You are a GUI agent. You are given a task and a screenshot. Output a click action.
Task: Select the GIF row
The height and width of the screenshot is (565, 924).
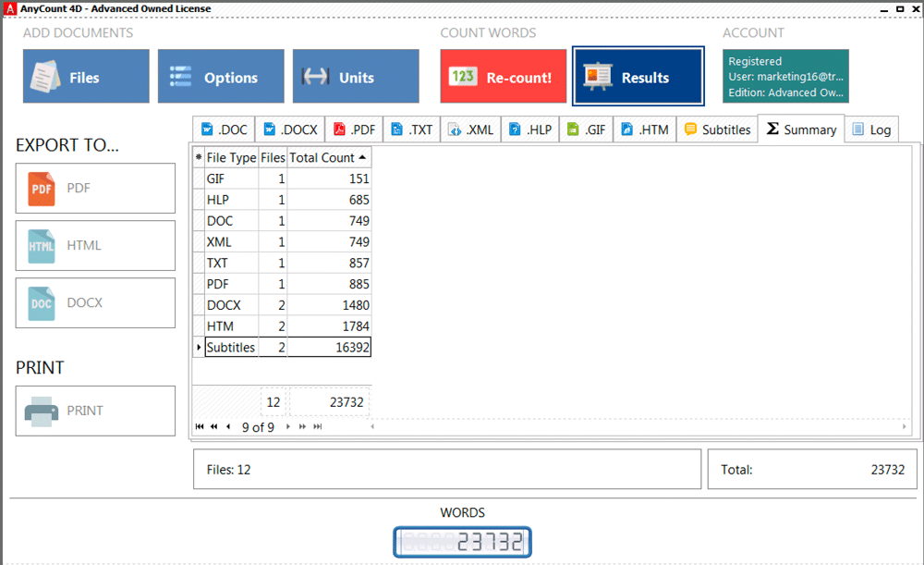tap(282, 178)
